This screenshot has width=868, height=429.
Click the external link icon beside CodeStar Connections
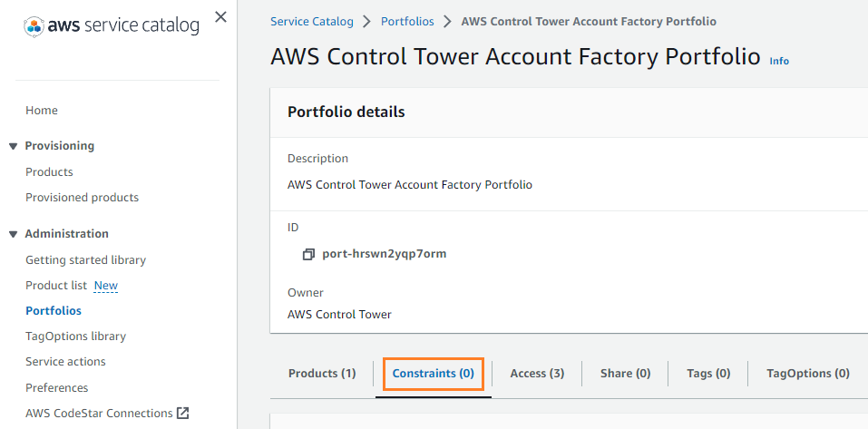pyautogui.click(x=182, y=413)
